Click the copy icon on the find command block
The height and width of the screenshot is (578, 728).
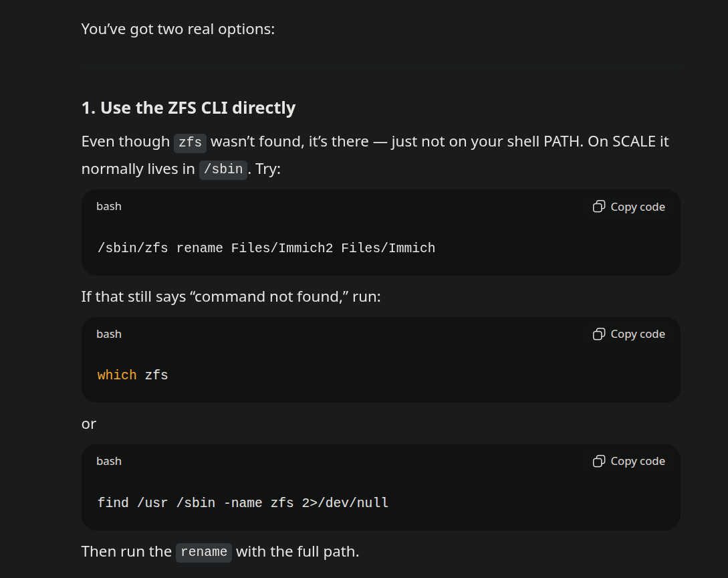(x=599, y=461)
